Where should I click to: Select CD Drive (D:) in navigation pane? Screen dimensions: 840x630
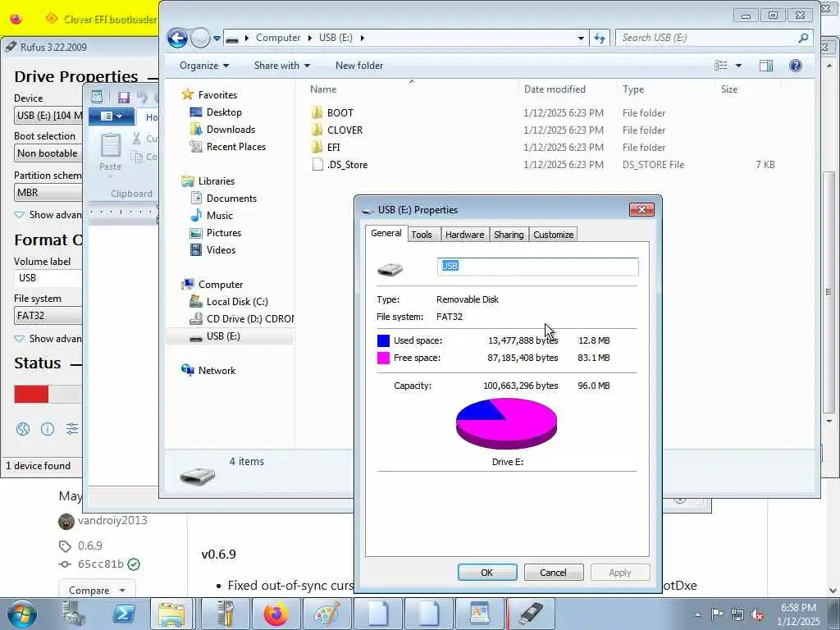tap(249, 319)
